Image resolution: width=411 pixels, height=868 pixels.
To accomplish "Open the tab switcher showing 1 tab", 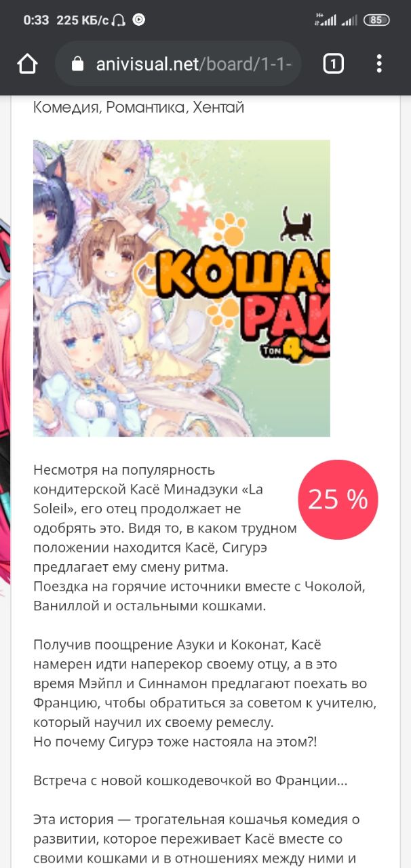I will click(x=333, y=64).
